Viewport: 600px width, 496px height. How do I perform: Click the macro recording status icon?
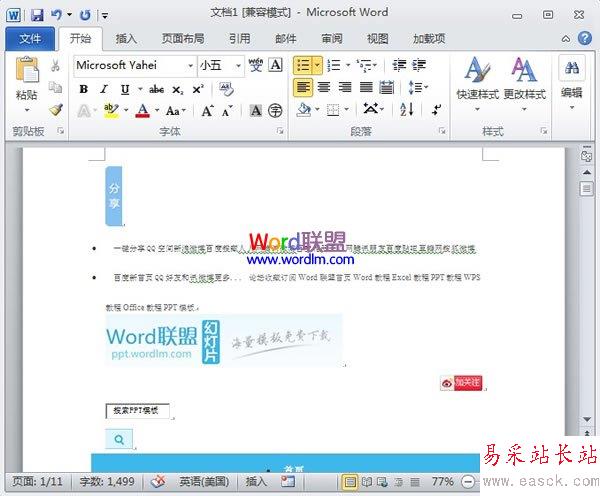coord(288,481)
